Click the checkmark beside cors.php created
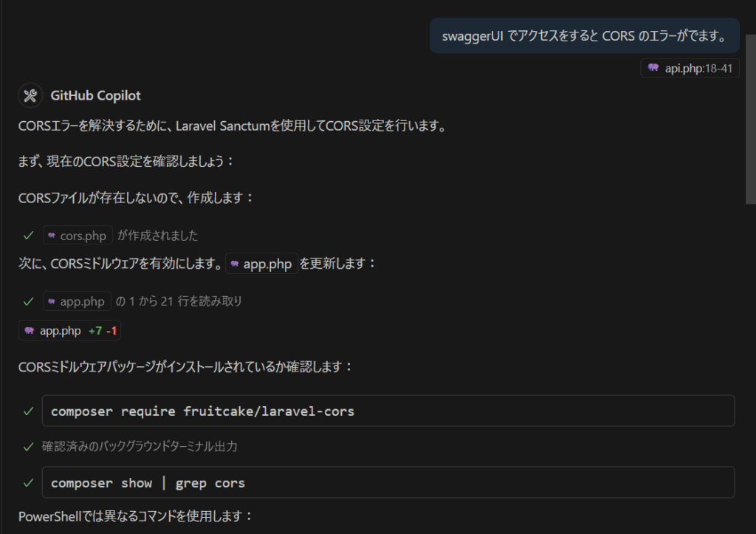The width and height of the screenshot is (756, 534). pyautogui.click(x=28, y=236)
